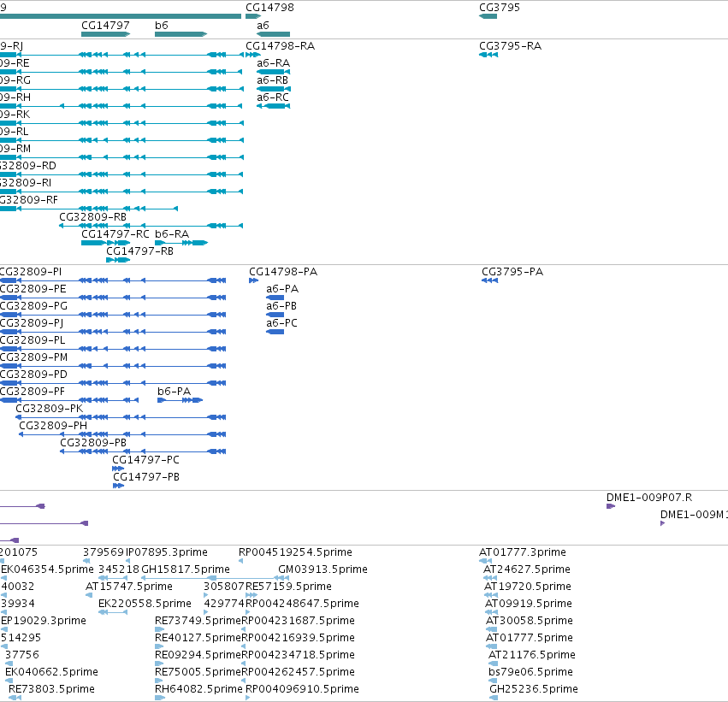Viewport: 728px width, 702px height.
Task: Click the CG32809-PL protein label
Action: click(x=33, y=340)
